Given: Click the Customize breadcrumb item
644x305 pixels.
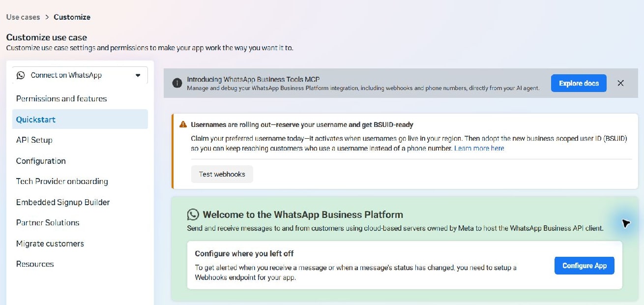Looking at the screenshot, I should pyautogui.click(x=72, y=17).
